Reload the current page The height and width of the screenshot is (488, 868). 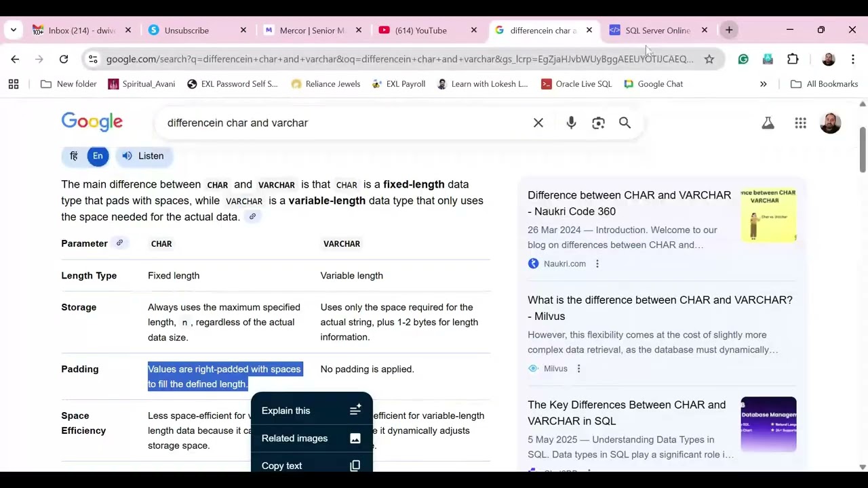click(x=64, y=59)
